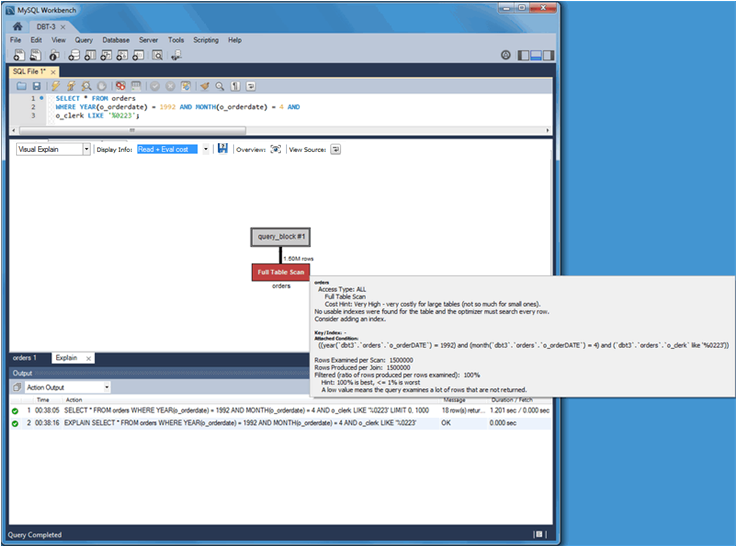Toggle the left sidebar panel view button
This screenshot has height=547, width=737.
pos(521,54)
